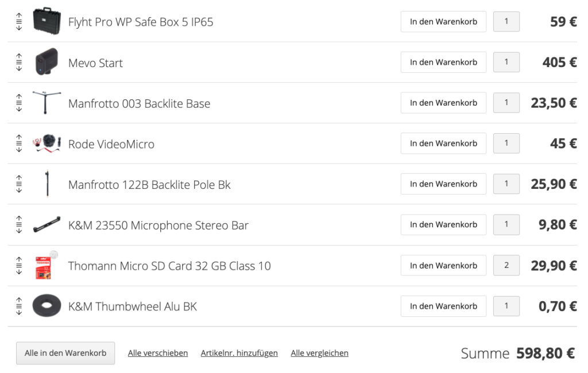Click the Alle in den Warenkorb button
This screenshot has height=373, width=588.
(x=65, y=353)
